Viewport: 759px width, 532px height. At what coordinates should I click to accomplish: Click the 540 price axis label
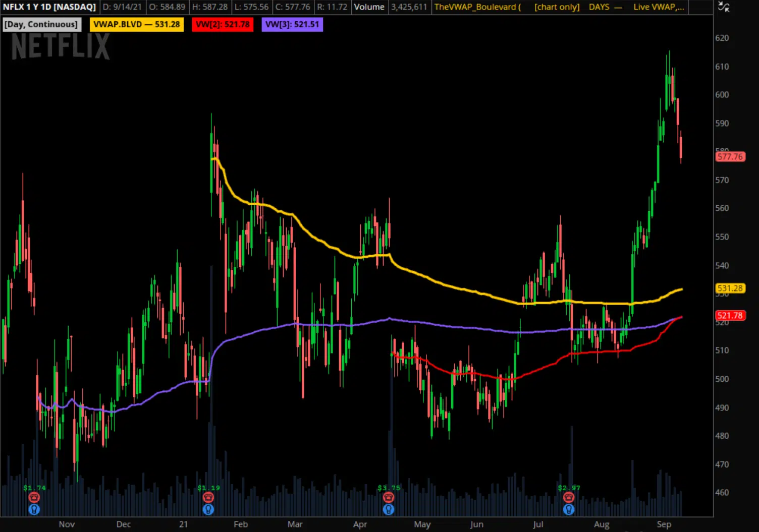tap(722, 265)
